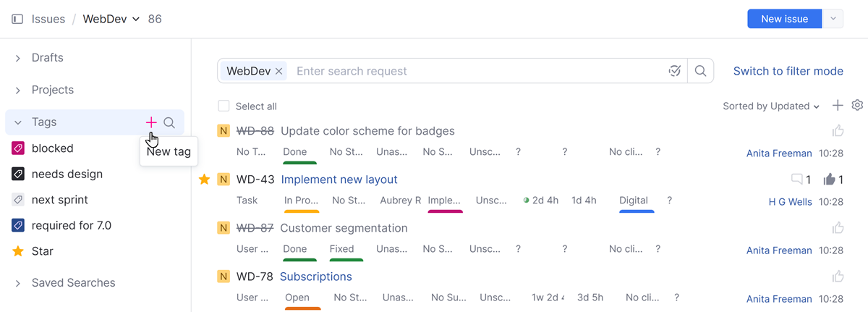Screen dimensions: 868x312
Task: Click thumbs-up vote icon on WD-88
Action: pos(838,131)
